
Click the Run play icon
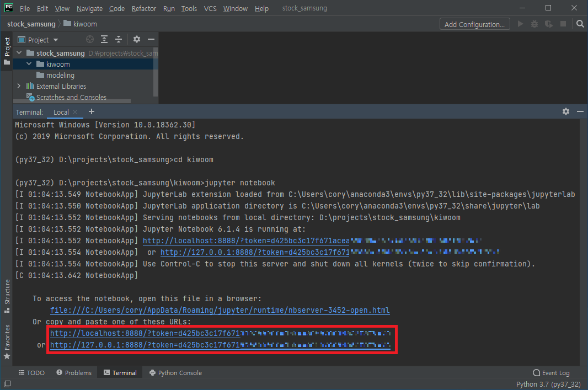pos(520,24)
